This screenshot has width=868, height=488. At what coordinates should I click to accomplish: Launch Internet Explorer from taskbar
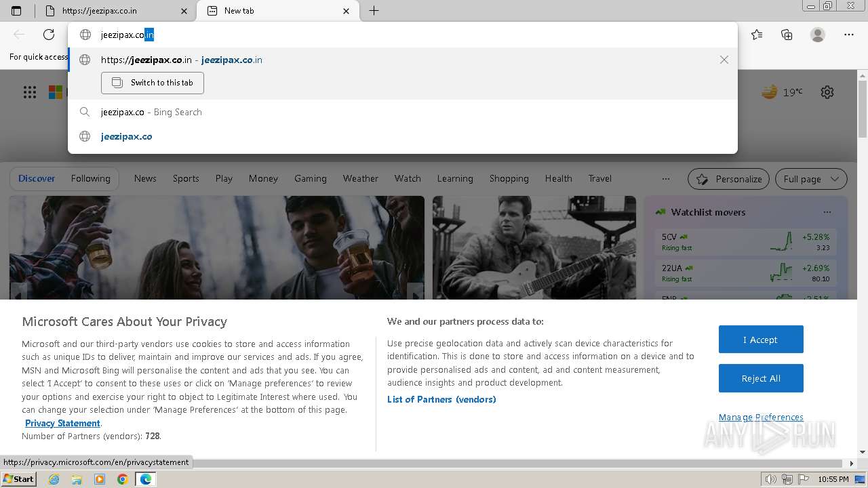pyautogui.click(x=54, y=479)
